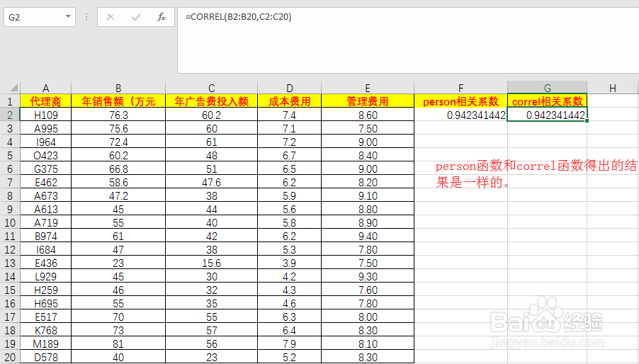The width and height of the screenshot is (639, 364).
Task: Click agent cell D578
Action: point(45,357)
